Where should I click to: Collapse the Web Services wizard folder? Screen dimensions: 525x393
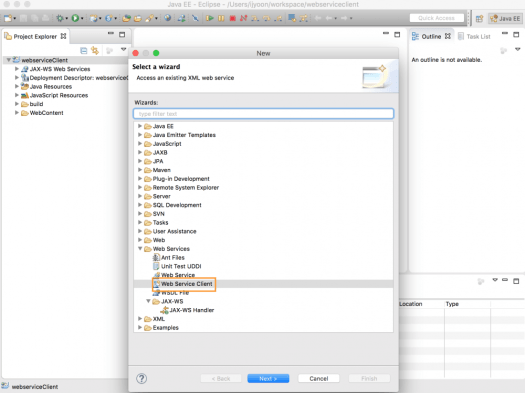coord(140,248)
